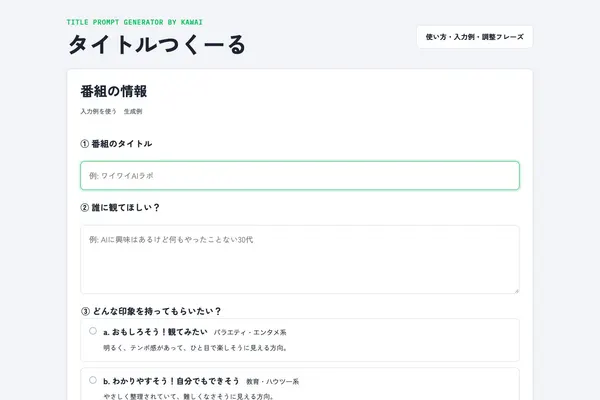Click description 明るく、テンポ感があって text
The width and height of the screenshot is (600, 400).
coord(196,348)
